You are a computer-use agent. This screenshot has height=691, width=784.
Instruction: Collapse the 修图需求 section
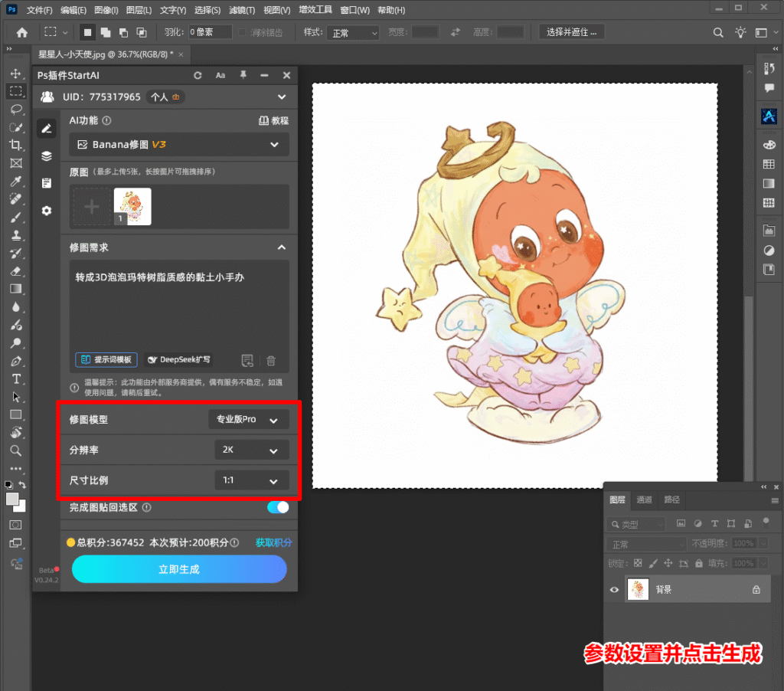point(282,247)
